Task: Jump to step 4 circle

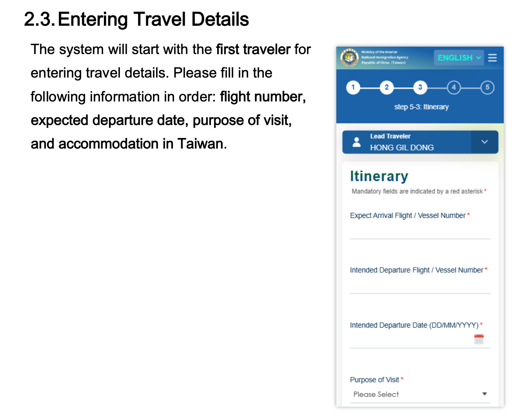Action: tap(454, 87)
